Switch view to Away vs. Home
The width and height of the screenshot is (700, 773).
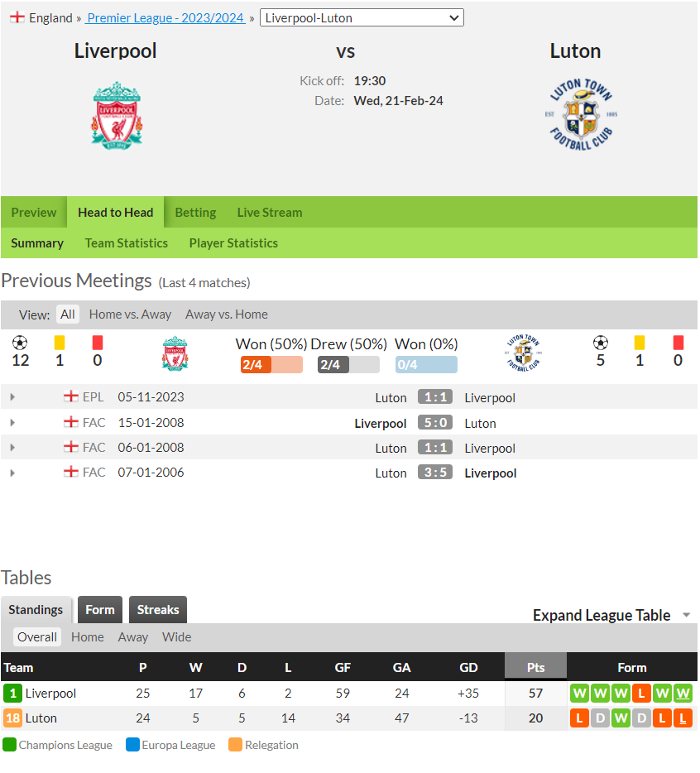[x=226, y=314]
